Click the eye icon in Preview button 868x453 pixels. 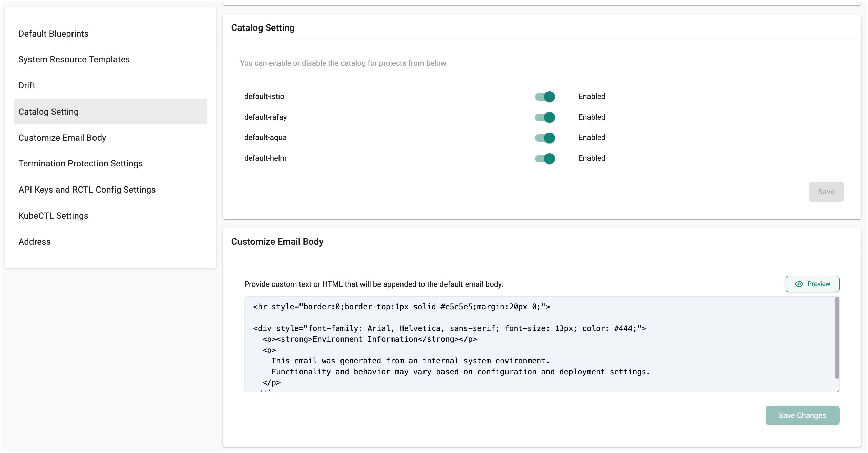coord(799,284)
